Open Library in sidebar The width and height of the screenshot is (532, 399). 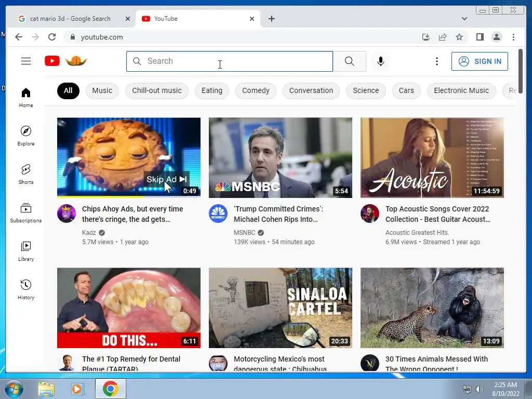pos(26,251)
